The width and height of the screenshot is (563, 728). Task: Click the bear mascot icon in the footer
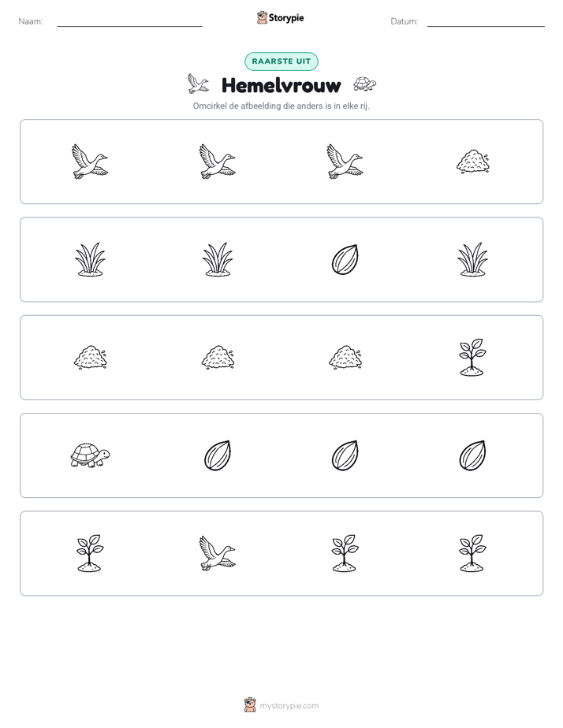coord(251,705)
